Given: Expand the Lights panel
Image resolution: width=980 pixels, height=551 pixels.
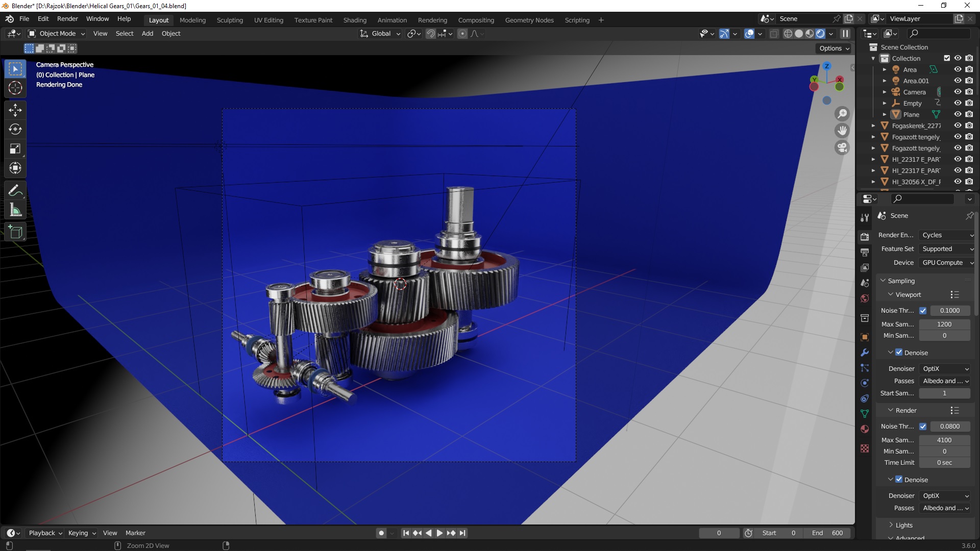Looking at the screenshot, I should (x=903, y=525).
